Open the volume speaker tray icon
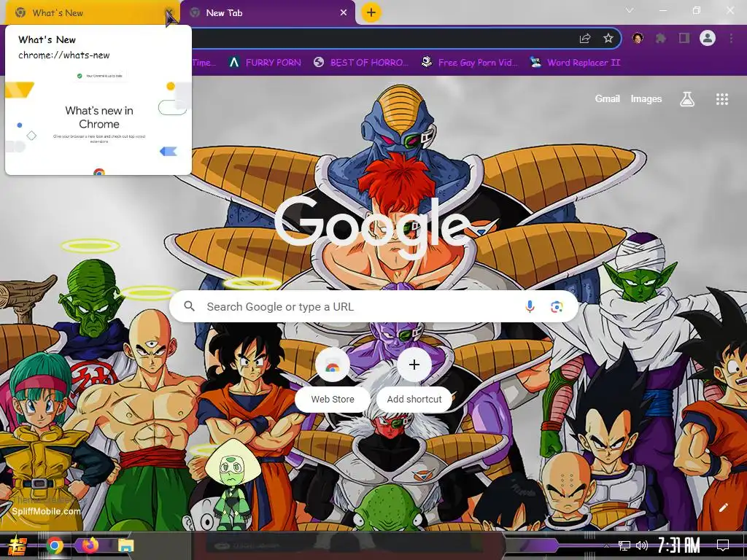The width and height of the screenshot is (747, 560). (642, 545)
